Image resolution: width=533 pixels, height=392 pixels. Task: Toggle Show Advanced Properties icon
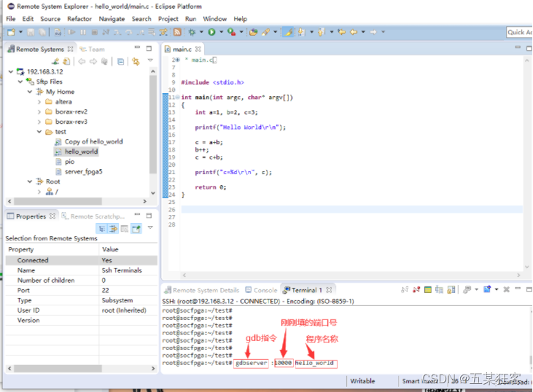pyautogui.click(x=113, y=229)
